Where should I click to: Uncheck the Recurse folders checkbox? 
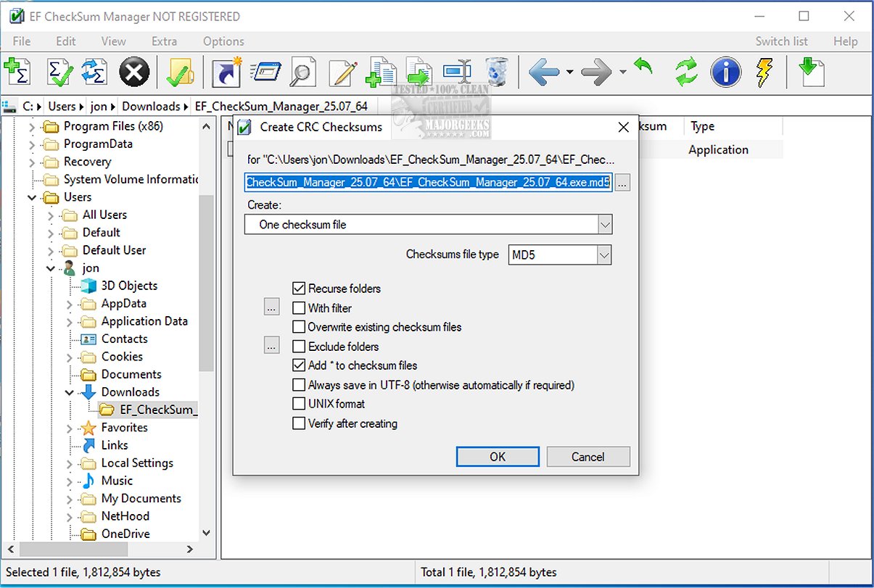click(299, 289)
